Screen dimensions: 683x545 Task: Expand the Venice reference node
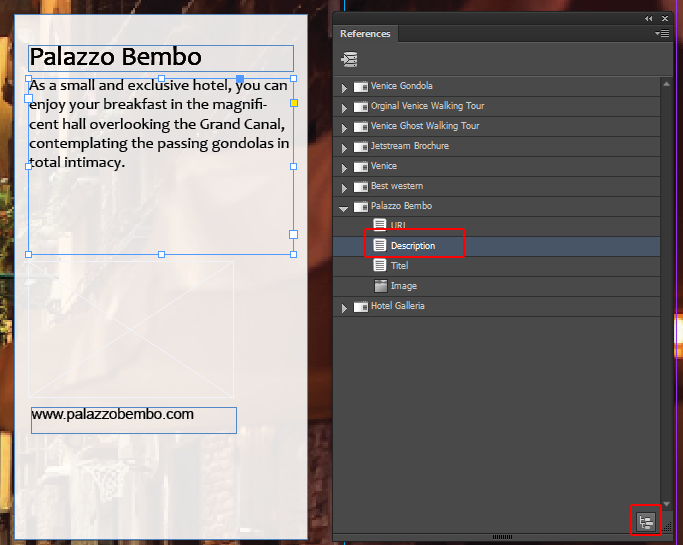pyautogui.click(x=344, y=168)
